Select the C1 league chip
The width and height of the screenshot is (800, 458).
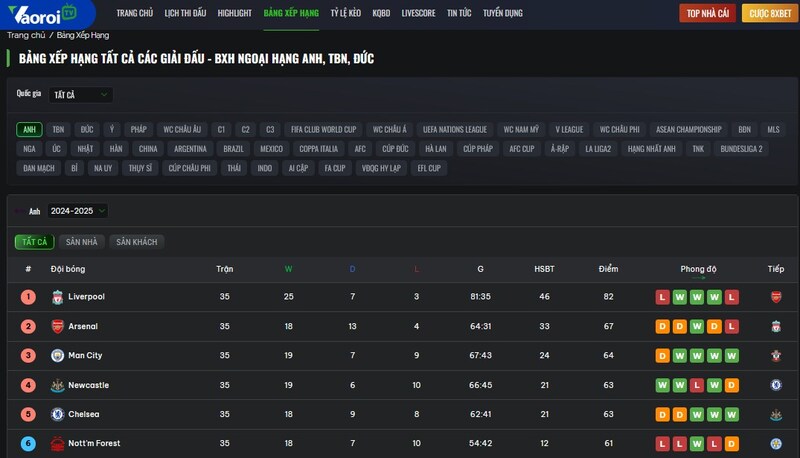point(221,130)
